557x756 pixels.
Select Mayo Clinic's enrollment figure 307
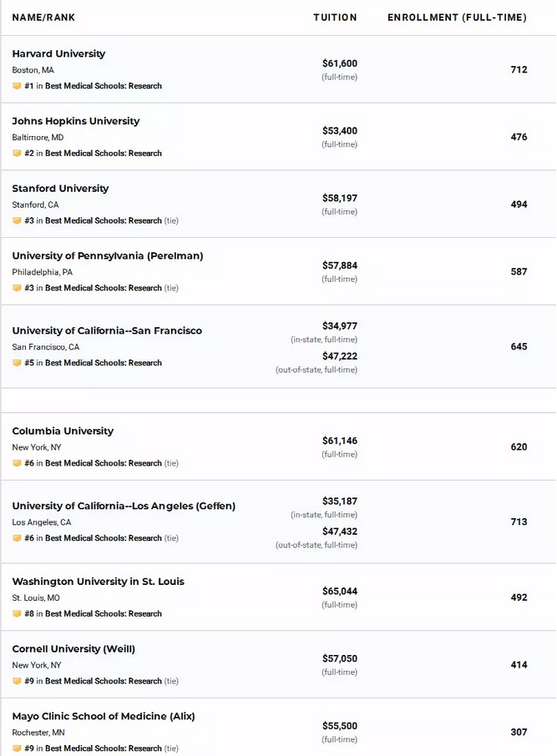[x=519, y=733]
